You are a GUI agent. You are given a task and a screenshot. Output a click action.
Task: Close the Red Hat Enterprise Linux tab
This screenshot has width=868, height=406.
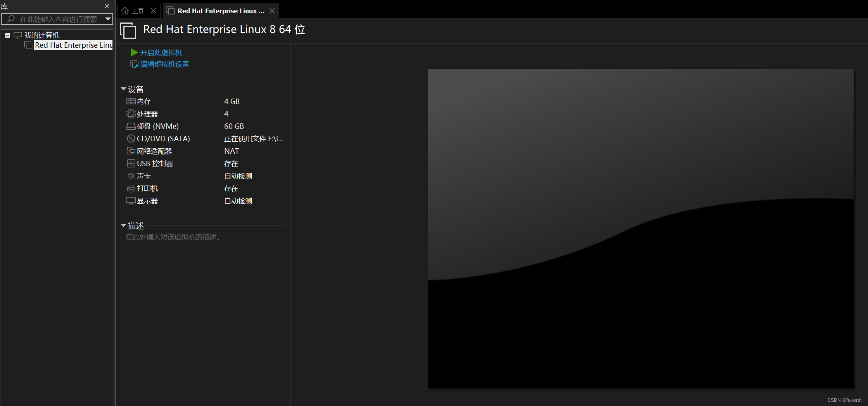272,11
